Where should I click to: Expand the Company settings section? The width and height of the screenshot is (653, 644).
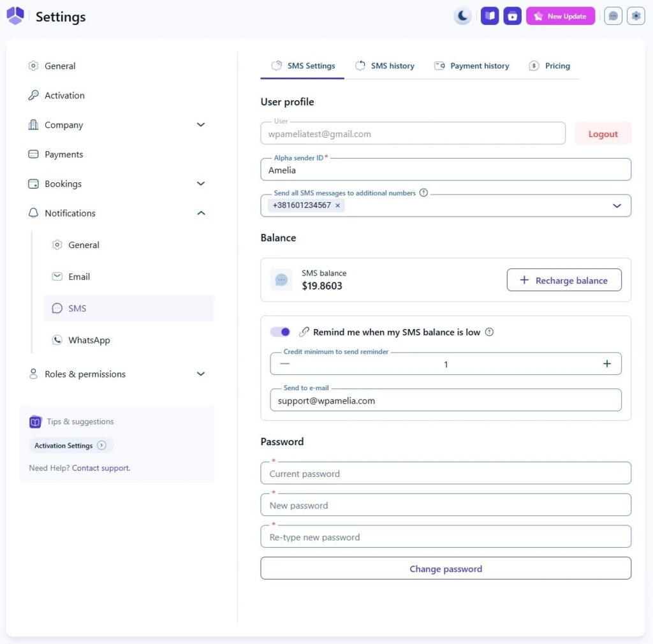tap(201, 125)
